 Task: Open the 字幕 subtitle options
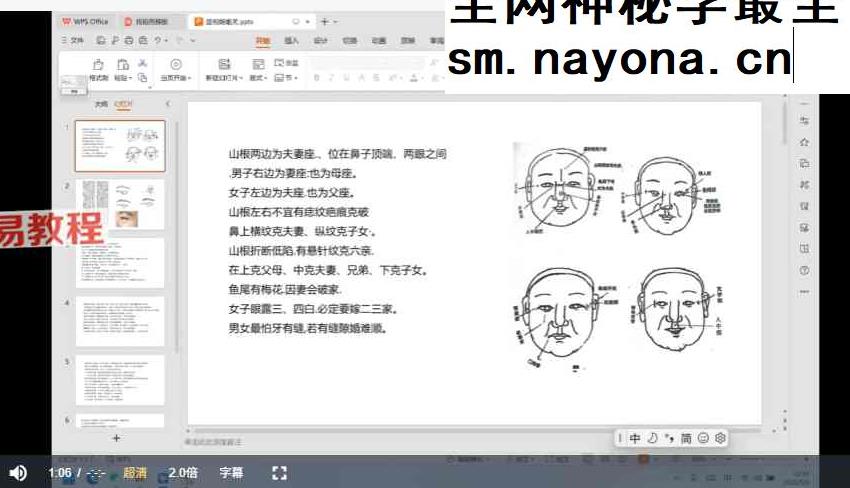[231, 473]
